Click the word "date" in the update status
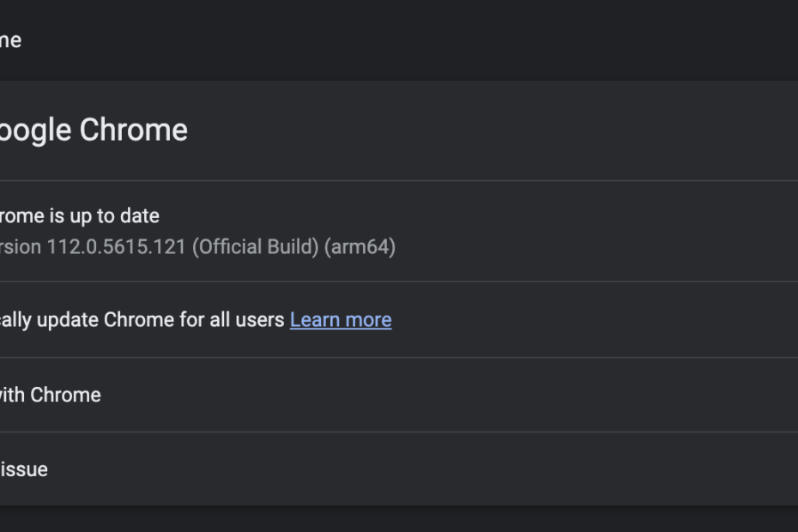798x532 pixels. (141, 216)
